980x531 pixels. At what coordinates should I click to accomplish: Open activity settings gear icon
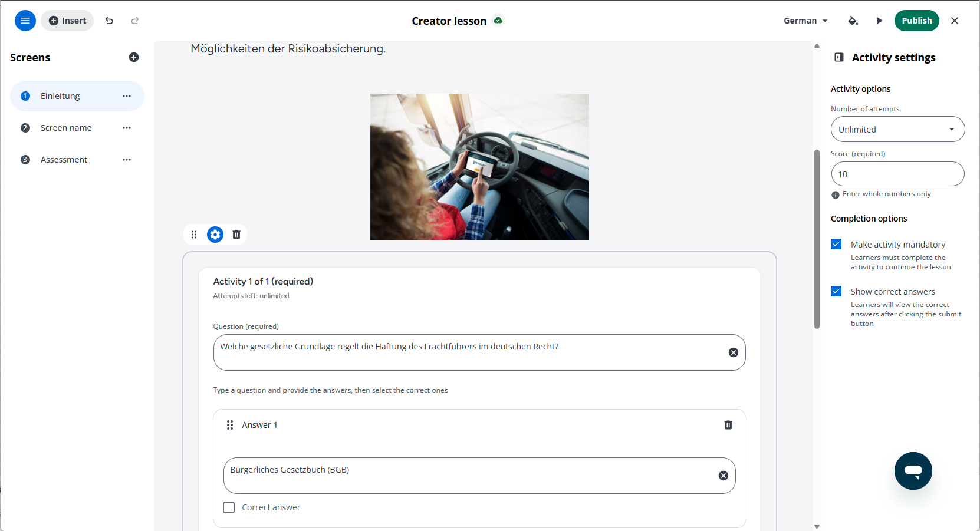[215, 235]
